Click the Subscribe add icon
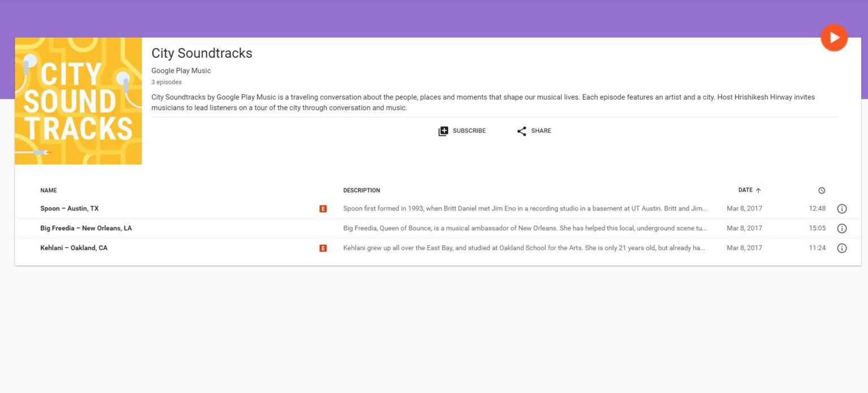868x393 pixels. (x=444, y=131)
